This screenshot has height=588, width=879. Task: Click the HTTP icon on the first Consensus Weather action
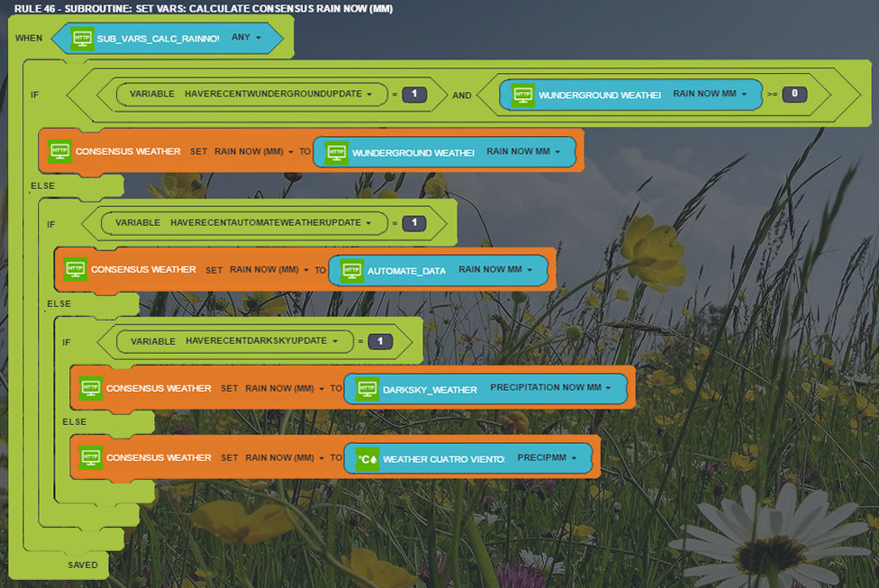pyautogui.click(x=59, y=151)
